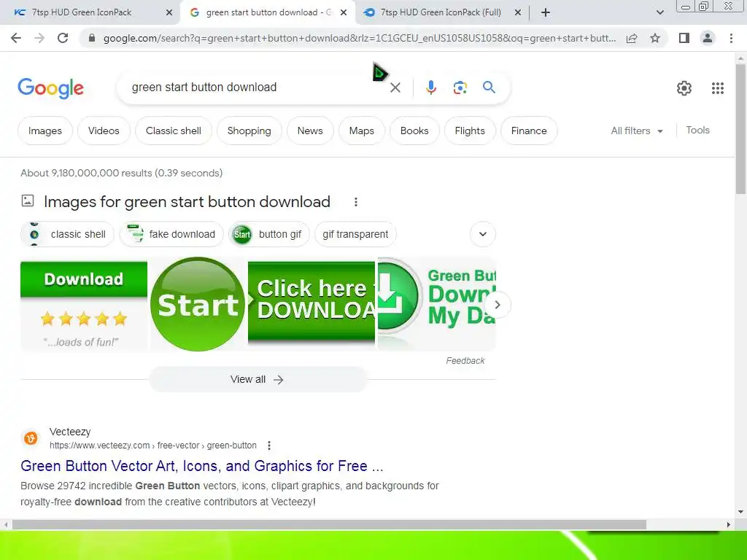747x560 pixels.
Task: Click the horizontal scrollbar thumb
Action: [329, 524]
